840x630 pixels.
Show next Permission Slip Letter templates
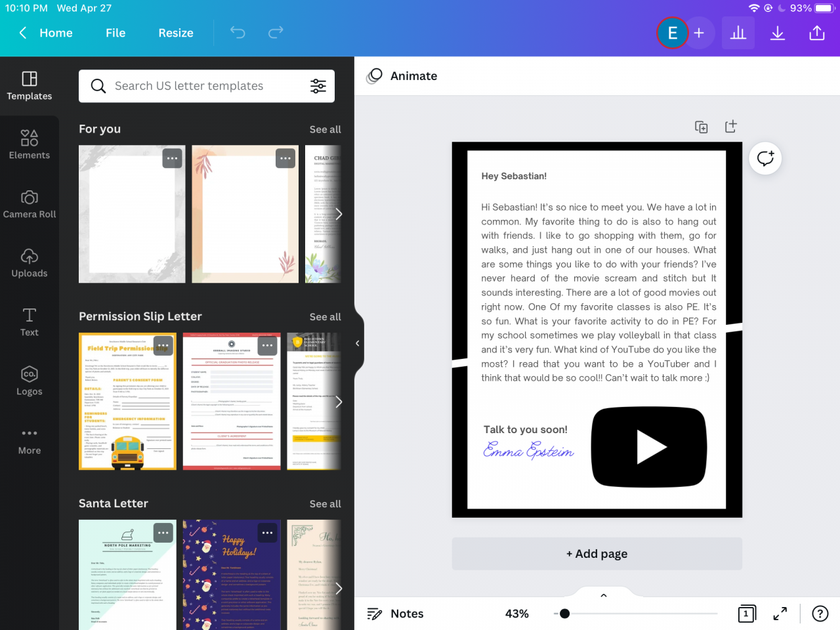tap(339, 402)
